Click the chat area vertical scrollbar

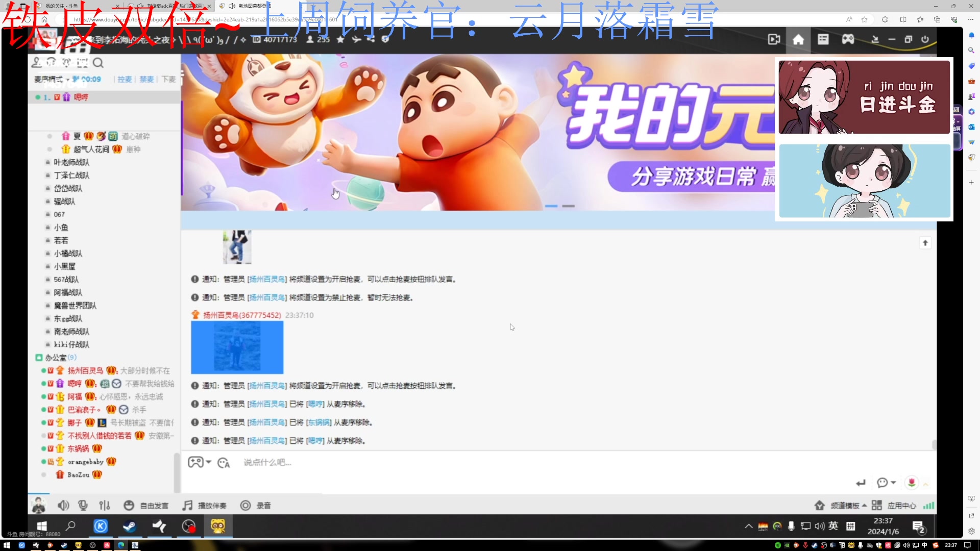click(934, 445)
